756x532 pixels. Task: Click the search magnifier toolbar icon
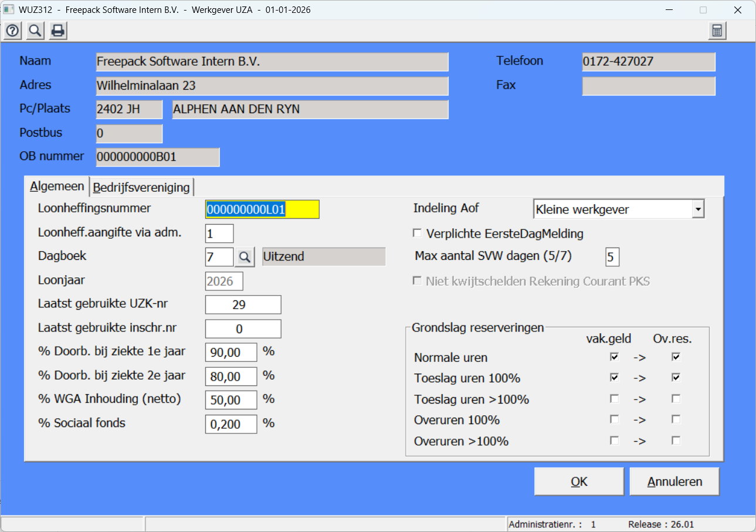35,31
